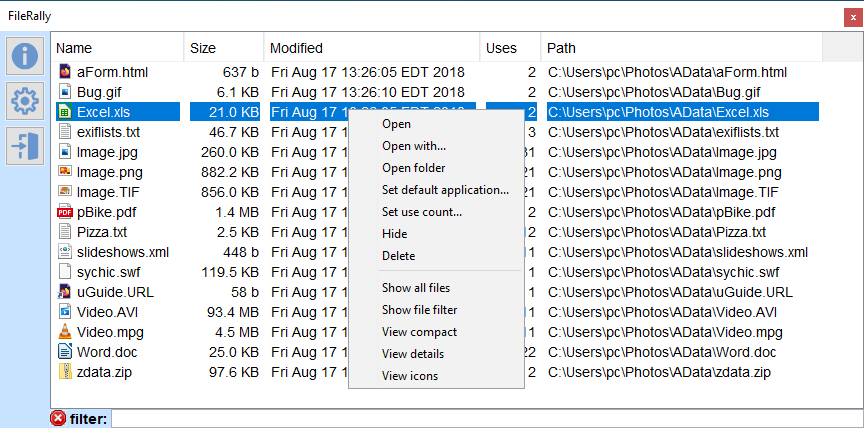Delete the file via context menu
864x428 pixels.
[398, 256]
